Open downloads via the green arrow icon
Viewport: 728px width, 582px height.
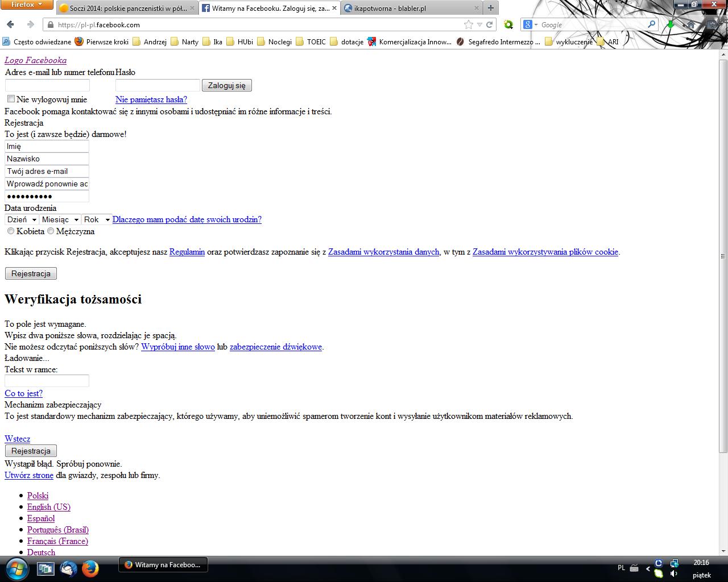671,24
